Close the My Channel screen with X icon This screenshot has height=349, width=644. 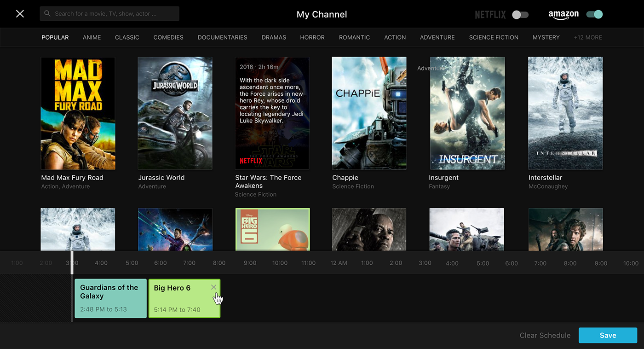click(20, 14)
